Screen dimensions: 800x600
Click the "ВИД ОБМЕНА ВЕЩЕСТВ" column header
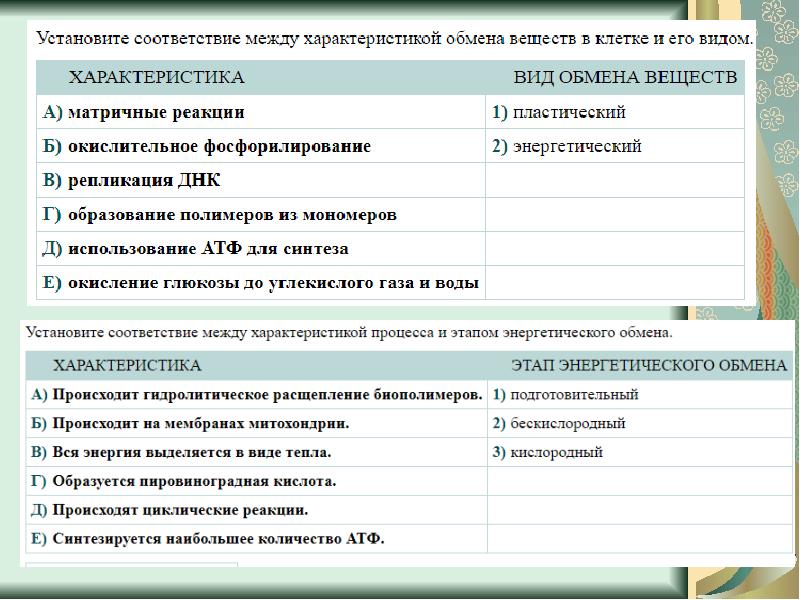click(x=625, y=77)
